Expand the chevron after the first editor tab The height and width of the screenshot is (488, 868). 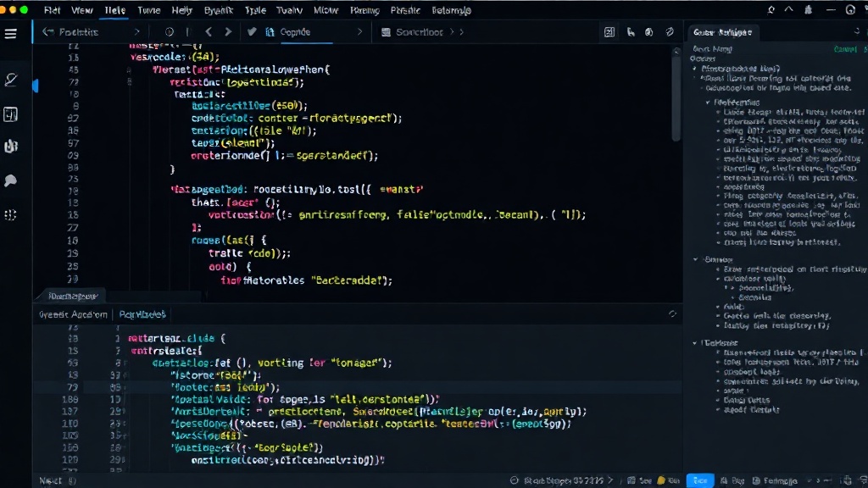136,32
